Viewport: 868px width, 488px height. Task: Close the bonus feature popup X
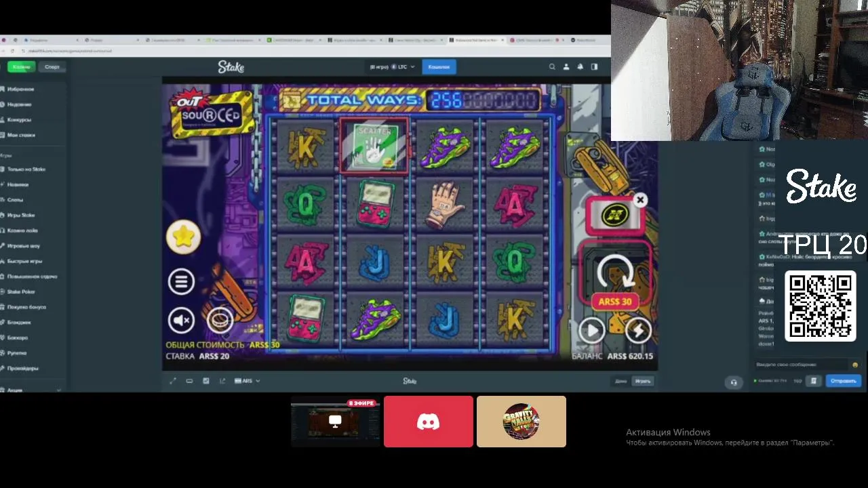click(640, 200)
